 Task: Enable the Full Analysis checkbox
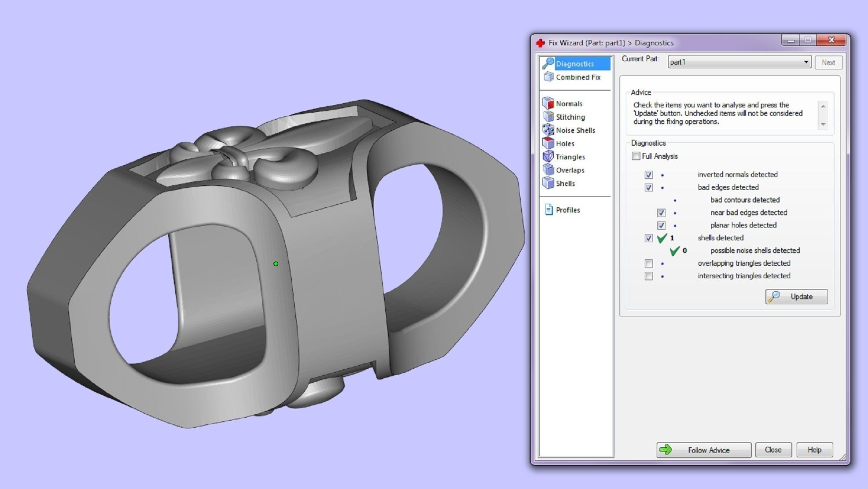pyautogui.click(x=636, y=156)
